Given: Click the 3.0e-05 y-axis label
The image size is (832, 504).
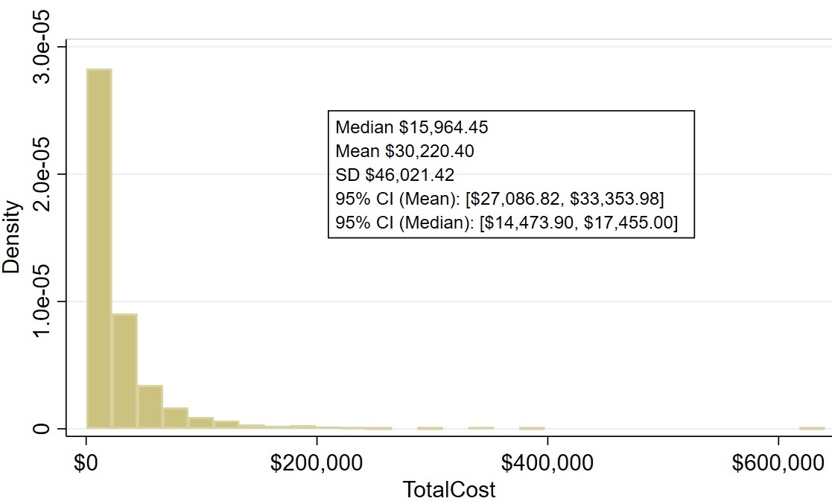Looking at the screenshot, I should [x=43, y=48].
